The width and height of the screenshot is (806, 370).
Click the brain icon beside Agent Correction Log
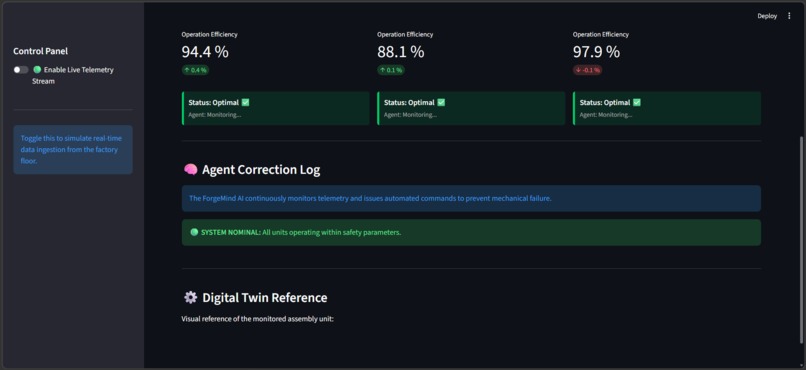coord(190,170)
